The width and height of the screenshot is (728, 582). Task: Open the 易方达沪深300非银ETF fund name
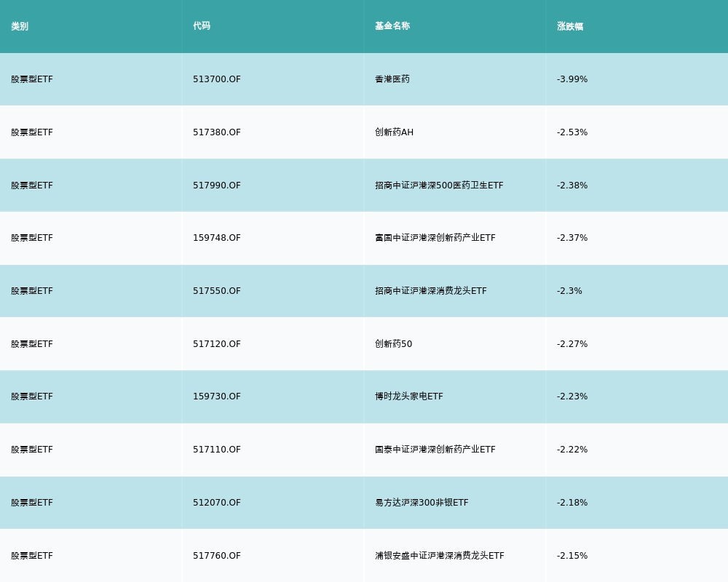point(422,503)
